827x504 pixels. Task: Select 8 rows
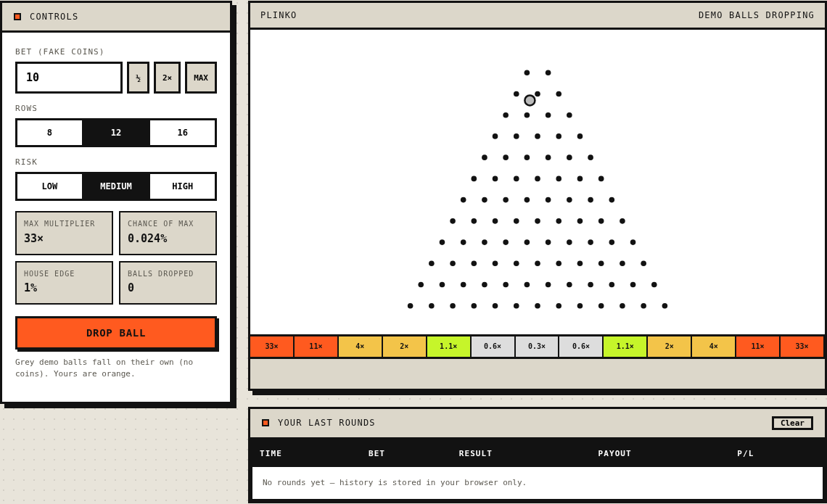pyautogui.click(x=49, y=132)
